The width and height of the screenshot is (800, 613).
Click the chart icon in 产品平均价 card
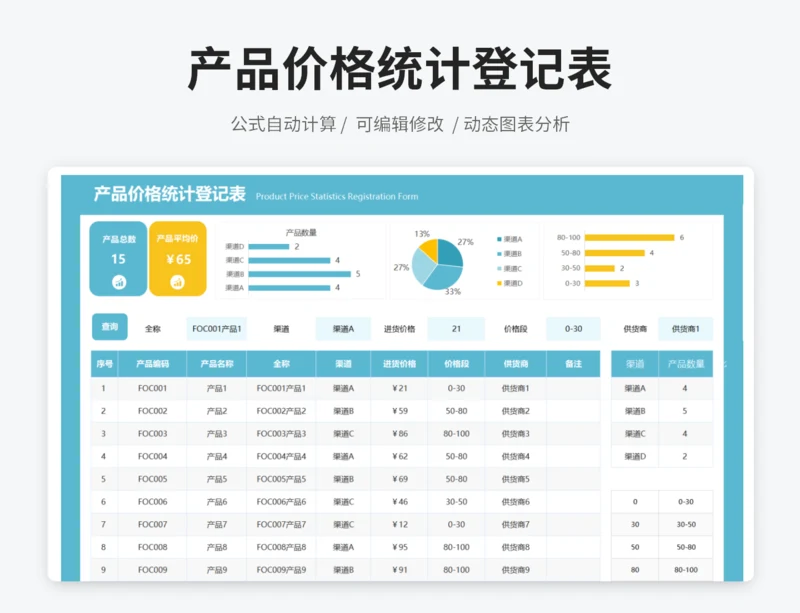click(178, 282)
